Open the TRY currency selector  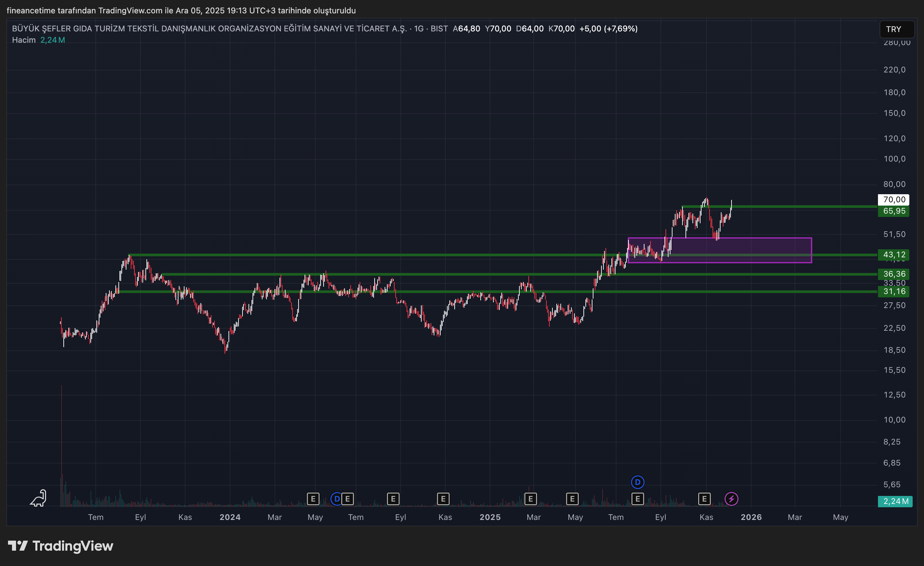pyautogui.click(x=896, y=29)
